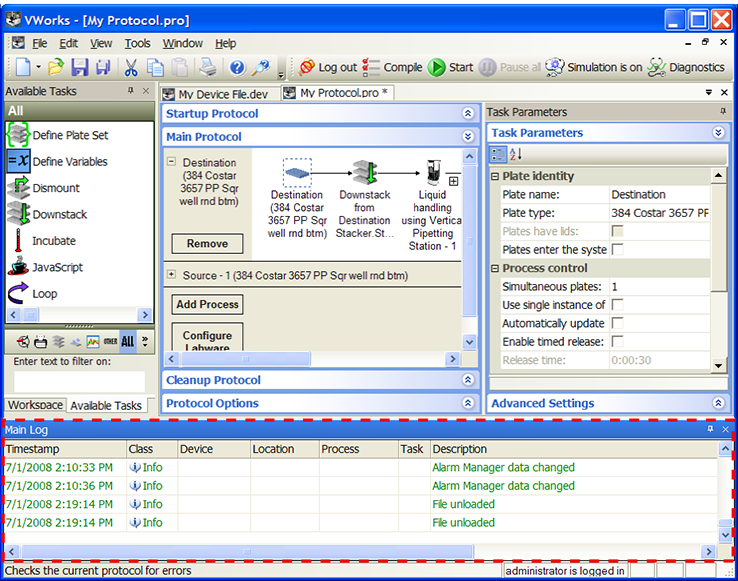Open the Tools menu

(137, 43)
